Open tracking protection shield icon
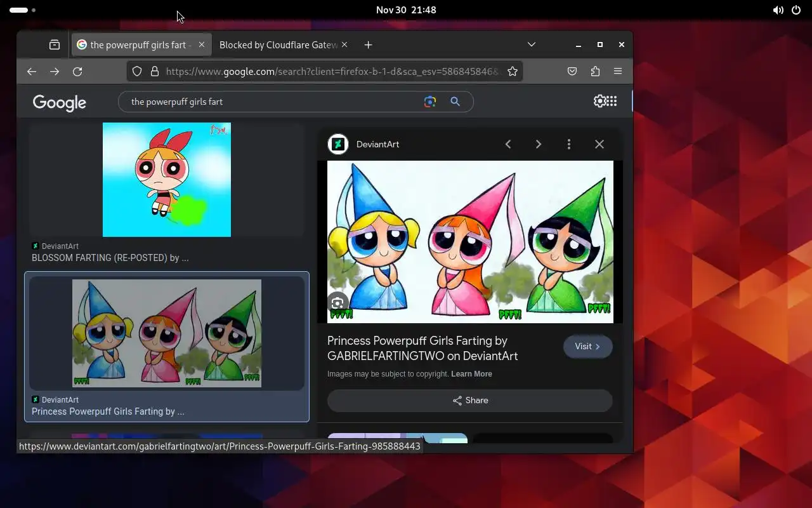Screen dimensions: 812x508 point(137,72)
